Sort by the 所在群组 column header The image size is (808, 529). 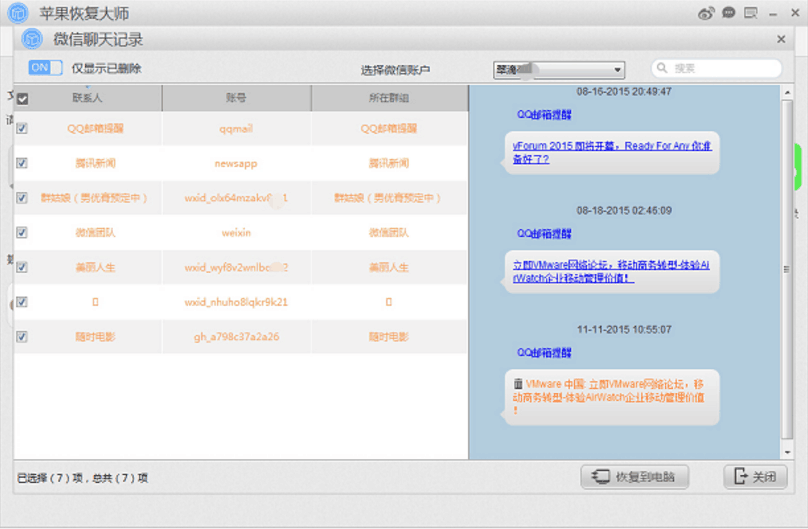pyautogui.click(x=390, y=98)
